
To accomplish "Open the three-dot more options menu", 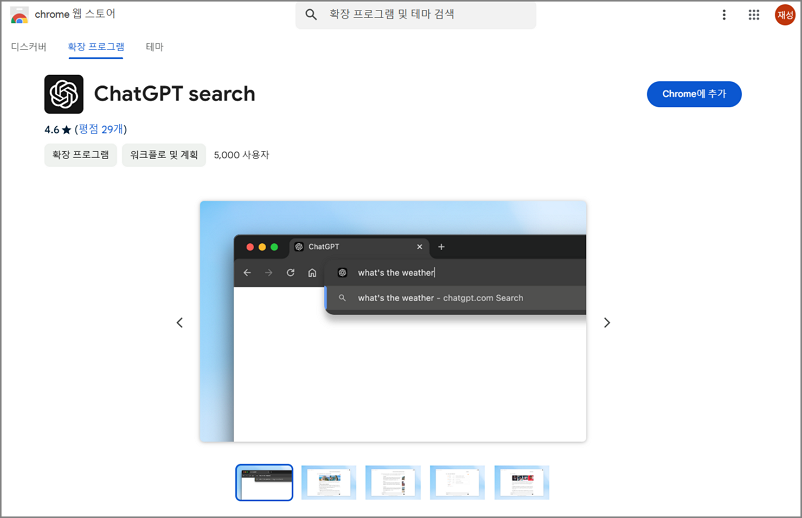I will (724, 15).
